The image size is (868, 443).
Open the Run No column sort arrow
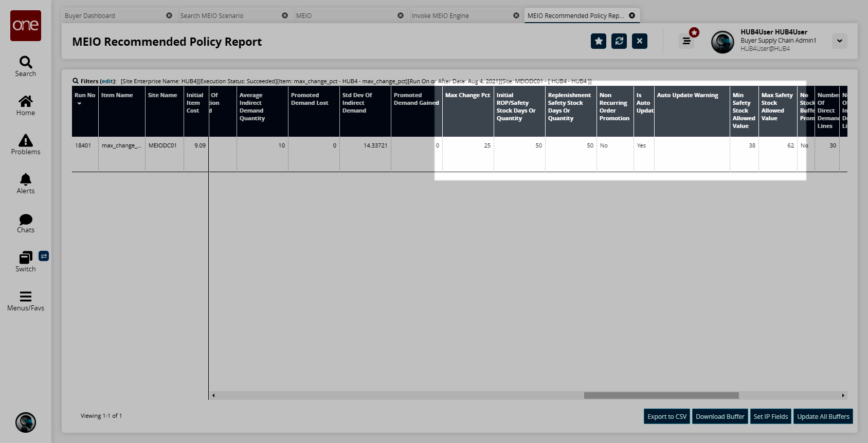tap(79, 104)
